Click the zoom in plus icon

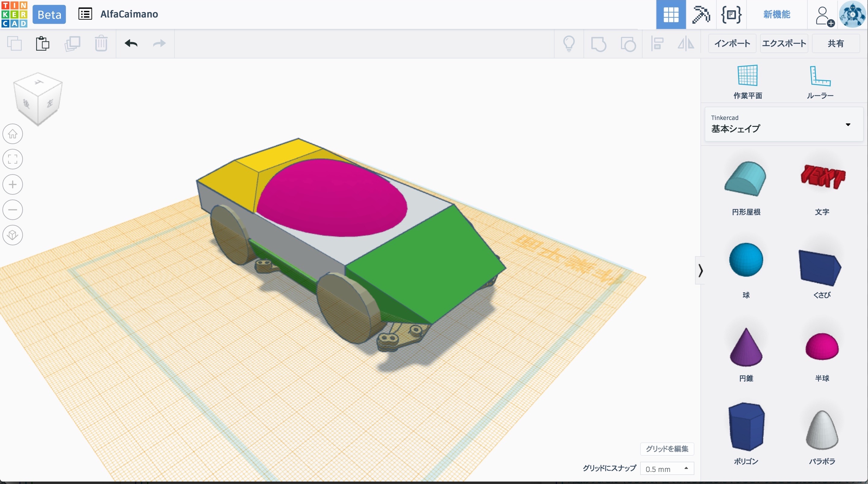pos(13,184)
